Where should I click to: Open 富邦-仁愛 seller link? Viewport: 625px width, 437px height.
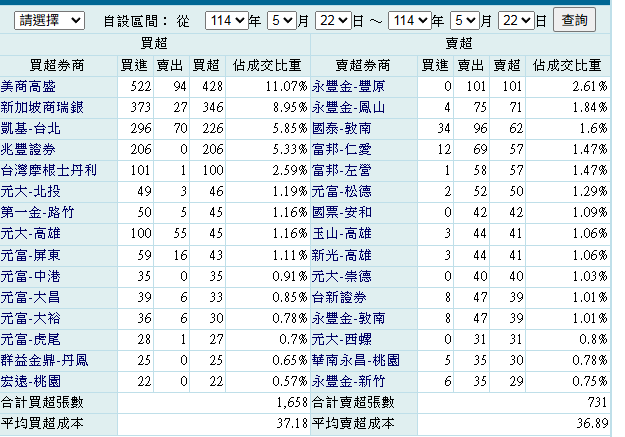[342, 150]
